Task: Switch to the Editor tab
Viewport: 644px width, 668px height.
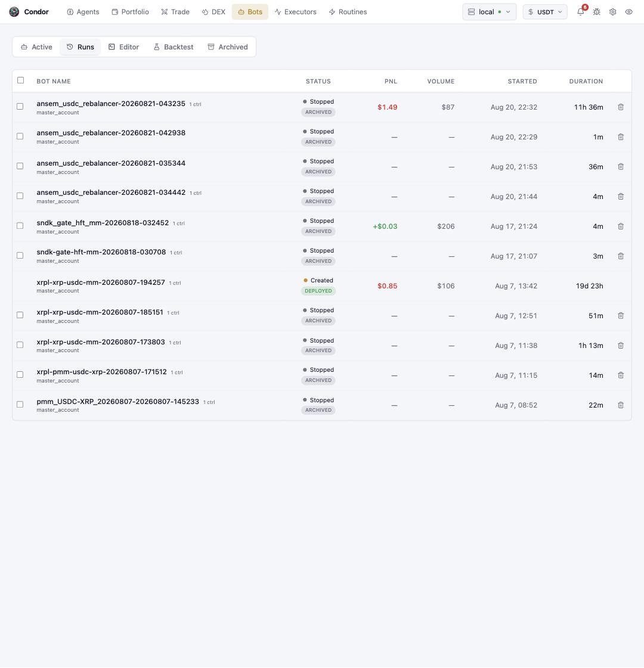Action: point(123,47)
